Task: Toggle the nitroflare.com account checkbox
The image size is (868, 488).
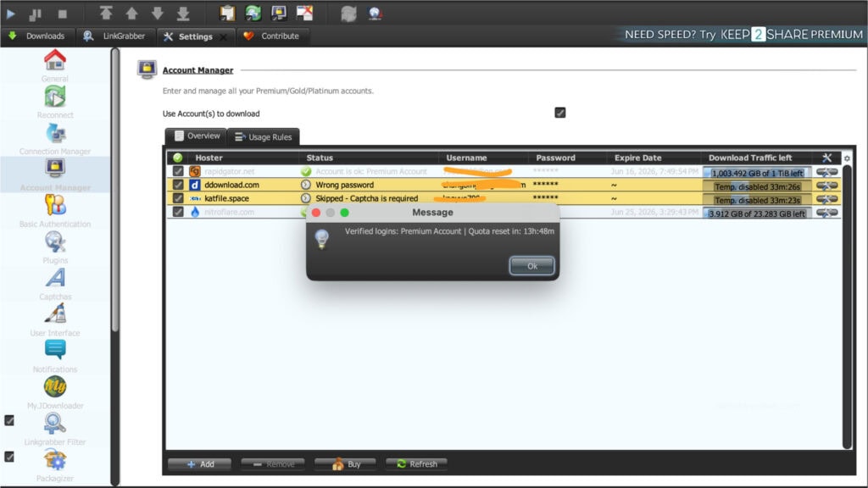Action: [178, 211]
